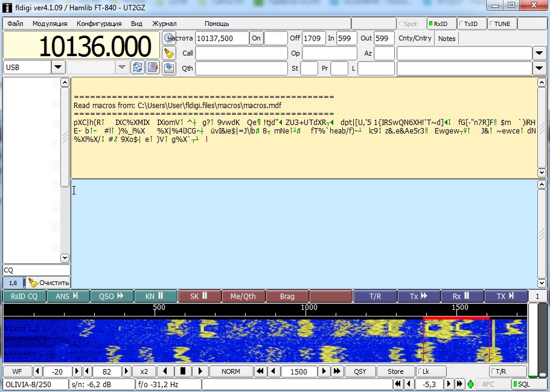The width and height of the screenshot is (550, 392).
Task: Open the Модуляция menu
Action: coord(50,24)
